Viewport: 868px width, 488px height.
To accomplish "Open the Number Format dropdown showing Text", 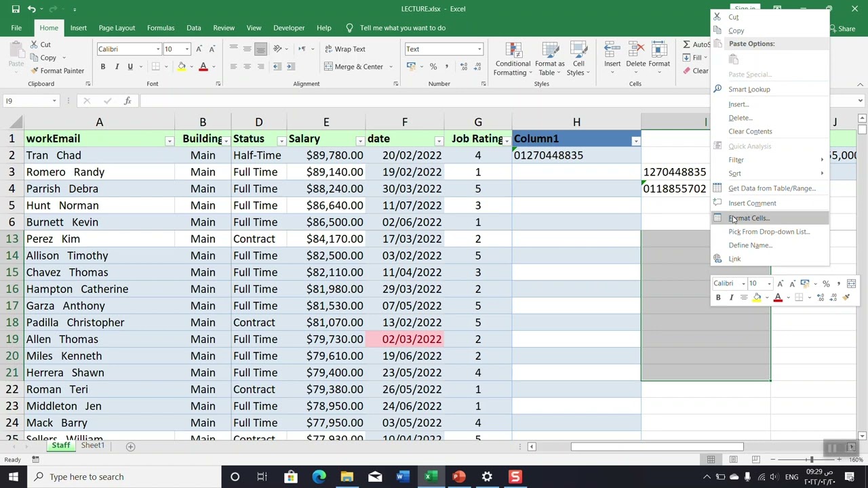I will (479, 49).
